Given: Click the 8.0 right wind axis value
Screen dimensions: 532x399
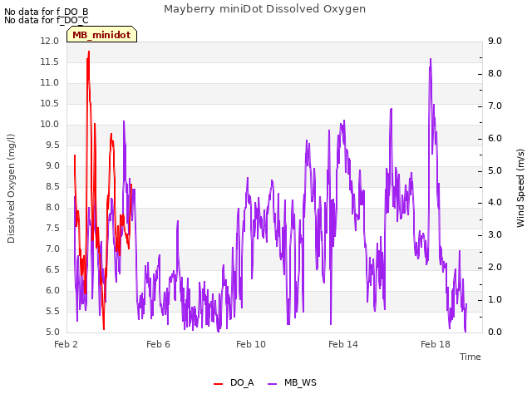Looking at the screenshot, I should (495, 74).
